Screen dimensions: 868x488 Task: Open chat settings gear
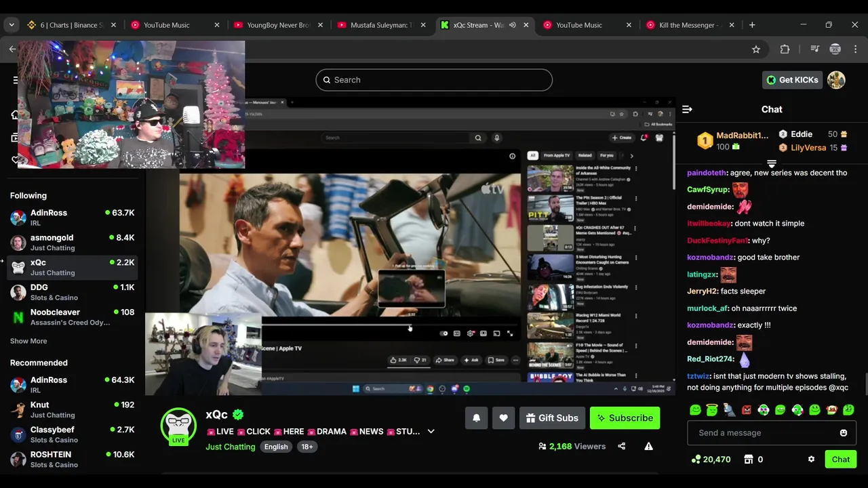[x=811, y=460]
